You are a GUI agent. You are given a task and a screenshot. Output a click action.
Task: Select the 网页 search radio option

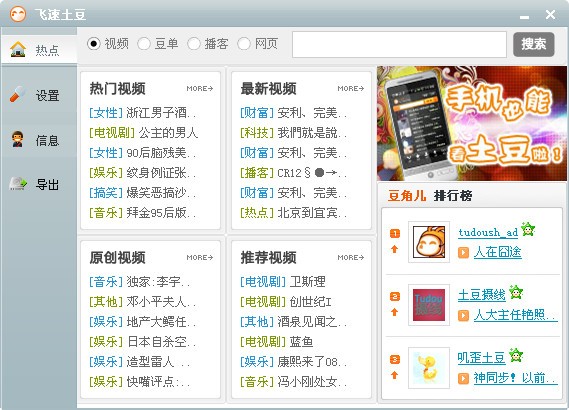click(244, 44)
